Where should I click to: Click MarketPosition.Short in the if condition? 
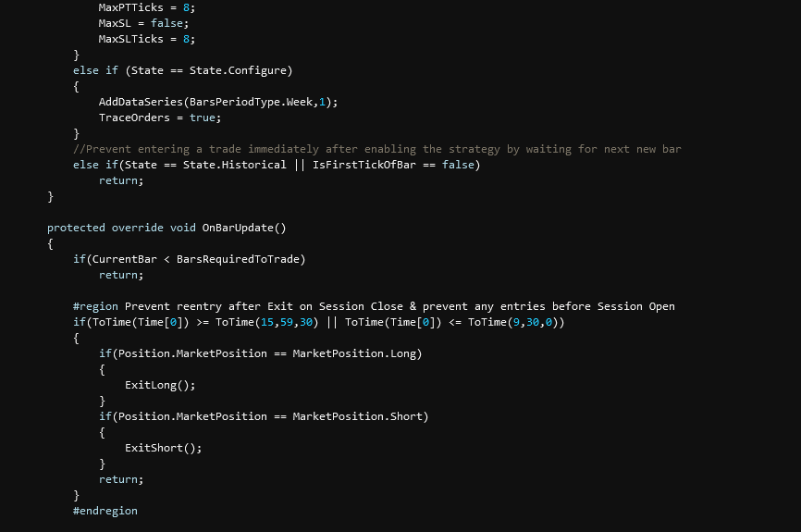click(361, 416)
